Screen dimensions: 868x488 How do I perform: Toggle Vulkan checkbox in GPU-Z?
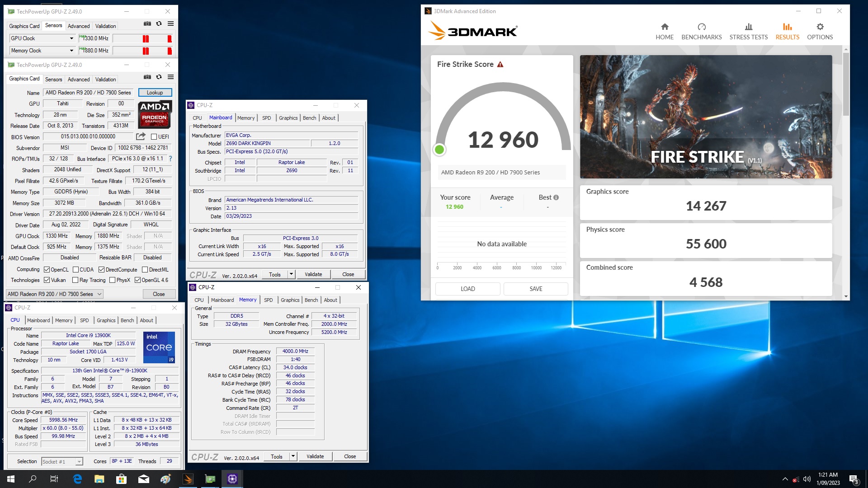coord(47,280)
